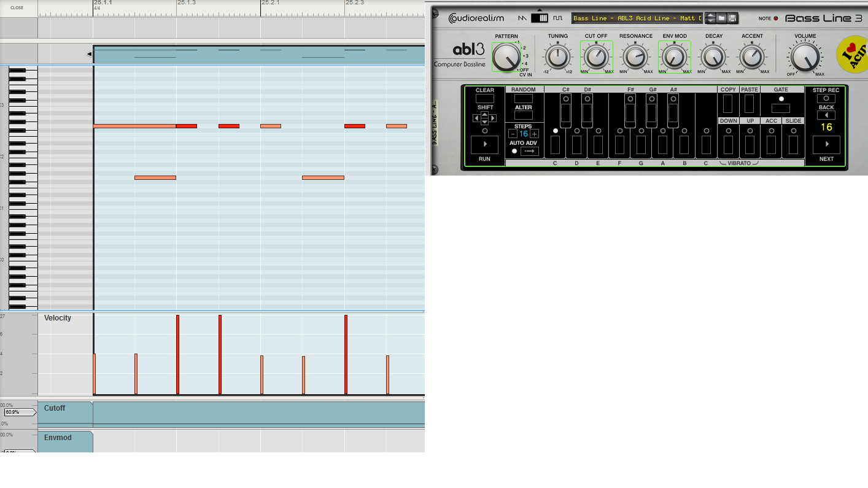
Task: Shift the pattern right with the arrow
Action: pyautogui.click(x=493, y=118)
